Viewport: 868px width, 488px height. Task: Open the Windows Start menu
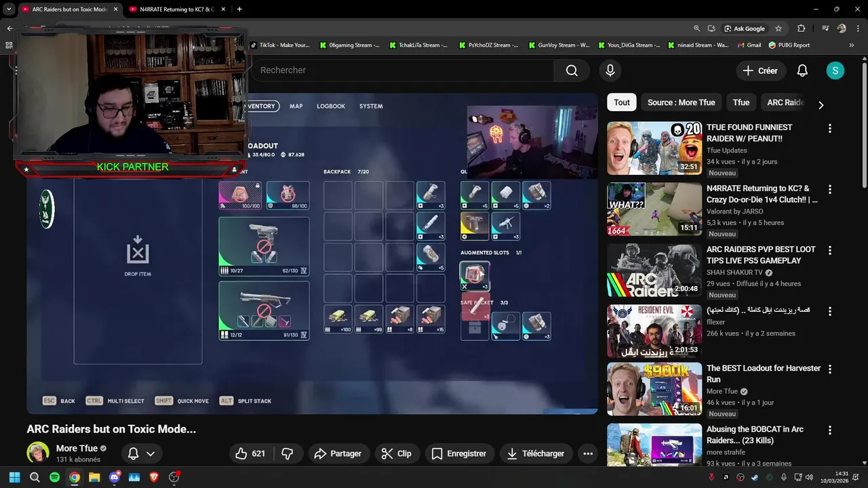pyautogui.click(x=14, y=477)
